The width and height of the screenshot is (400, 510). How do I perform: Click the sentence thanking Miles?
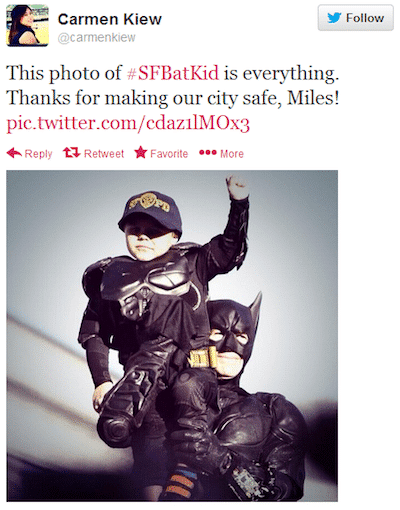(x=173, y=98)
